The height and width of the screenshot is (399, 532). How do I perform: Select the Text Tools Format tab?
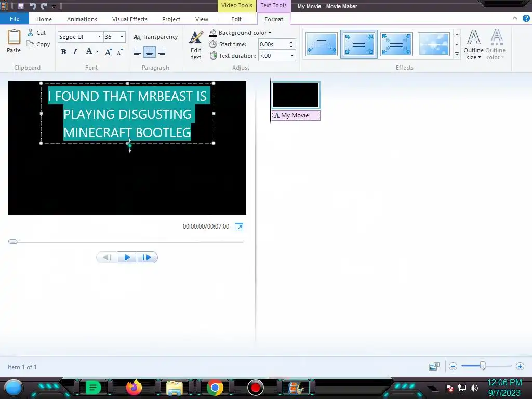point(273,19)
